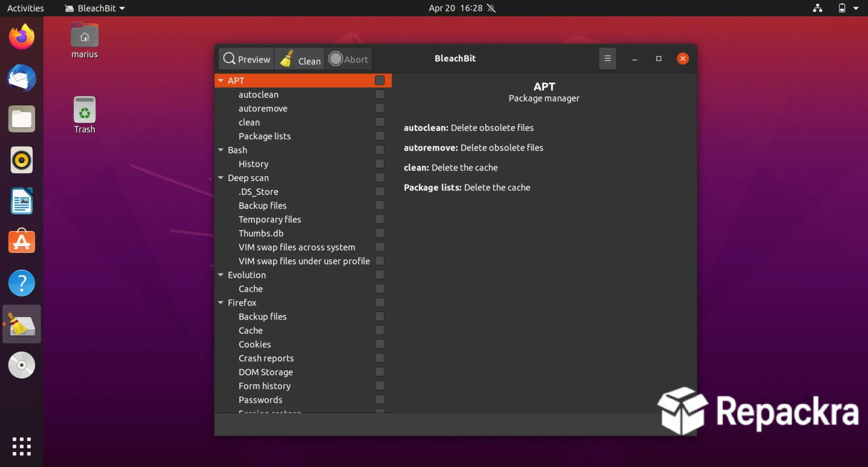868x467 pixels.
Task: Select BleachBit icon in the dock
Action: tap(22, 324)
